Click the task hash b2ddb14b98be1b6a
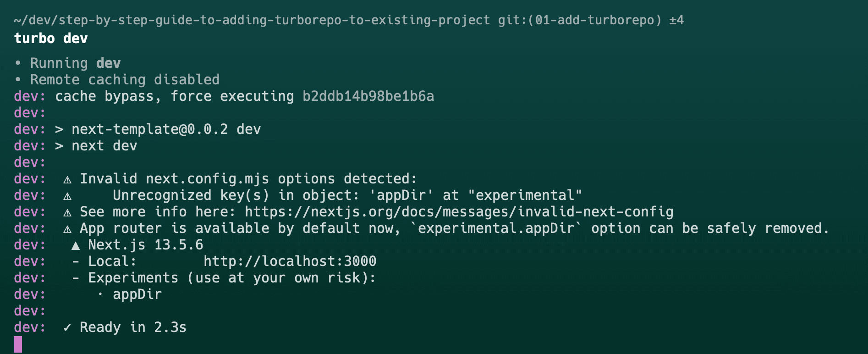This screenshot has width=868, height=354. [368, 96]
